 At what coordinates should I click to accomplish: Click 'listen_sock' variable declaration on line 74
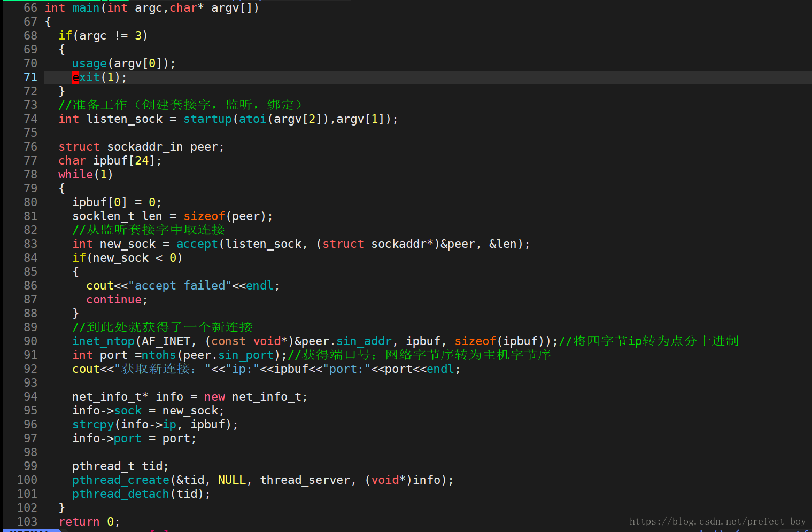tap(125, 119)
